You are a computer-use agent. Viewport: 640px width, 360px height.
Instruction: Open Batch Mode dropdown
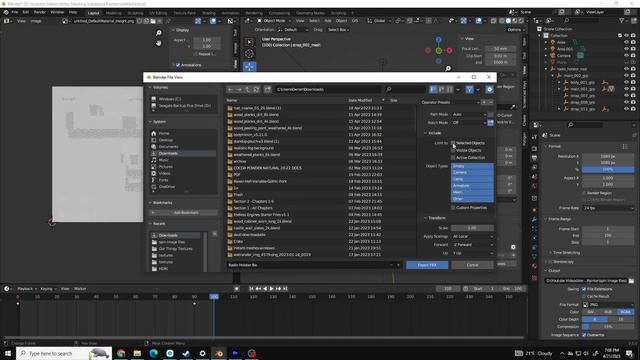[469, 122]
